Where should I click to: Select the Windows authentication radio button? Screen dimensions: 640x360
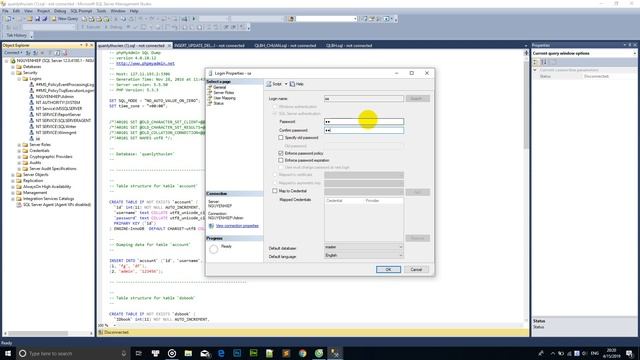pos(275,107)
